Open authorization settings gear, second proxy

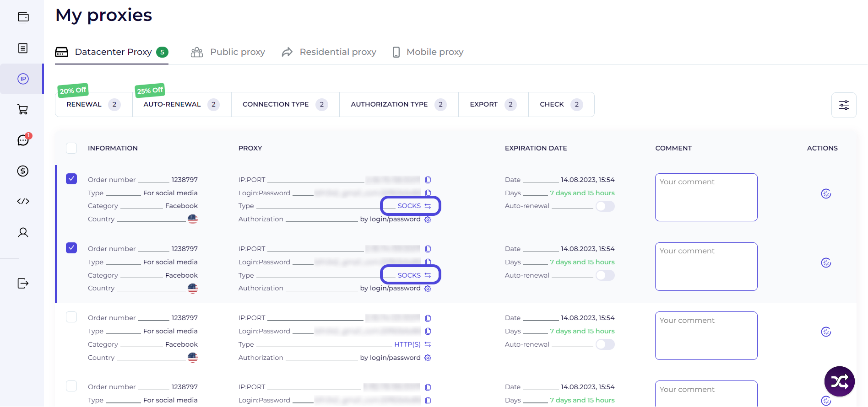click(x=428, y=289)
